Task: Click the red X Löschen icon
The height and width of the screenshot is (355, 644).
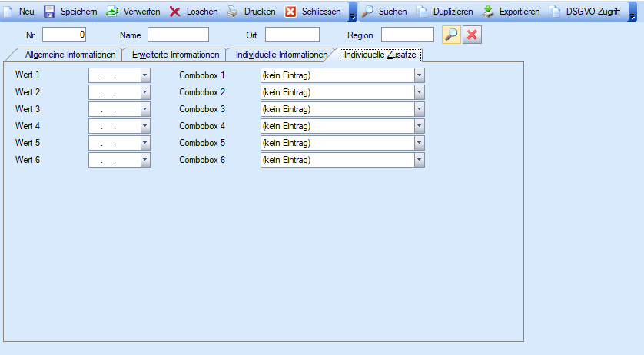Action: 175,12
